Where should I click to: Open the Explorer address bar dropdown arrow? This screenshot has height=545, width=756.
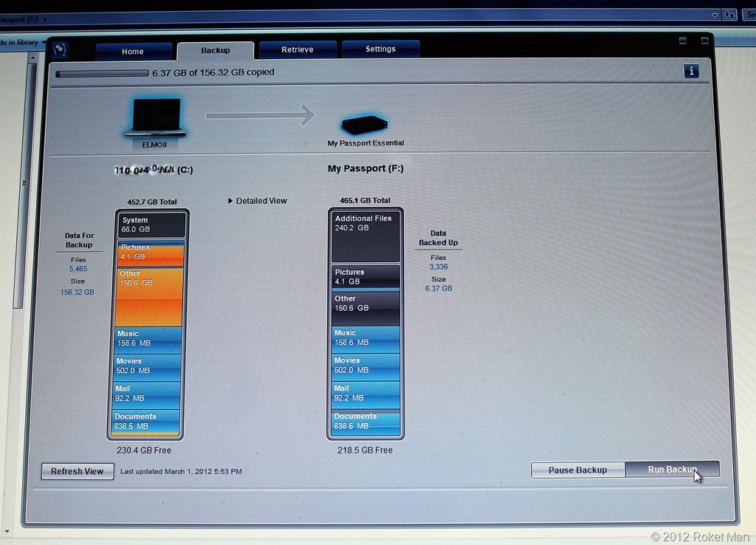coord(715,15)
